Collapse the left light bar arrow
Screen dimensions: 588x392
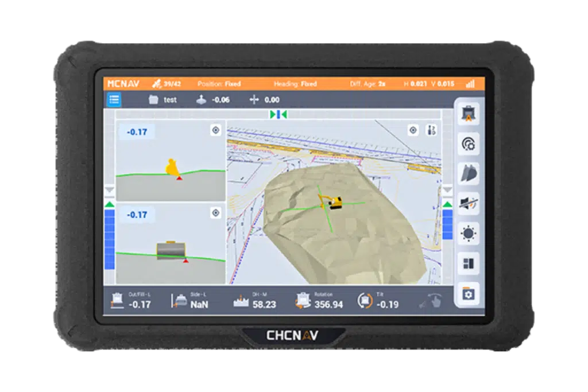[x=109, y=190]
